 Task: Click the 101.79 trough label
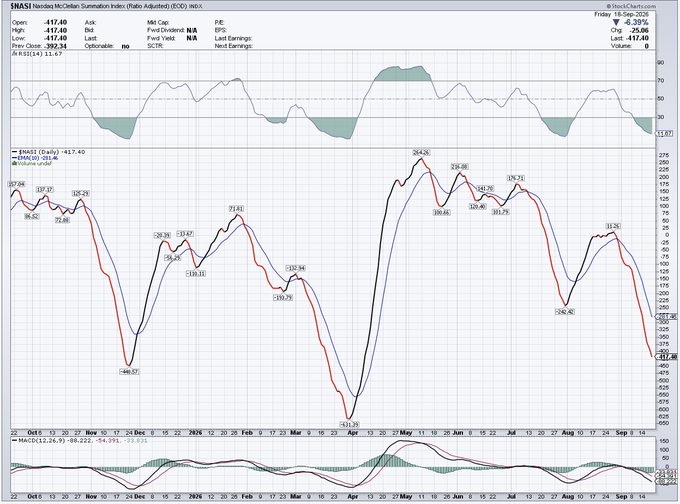point(500,212)
